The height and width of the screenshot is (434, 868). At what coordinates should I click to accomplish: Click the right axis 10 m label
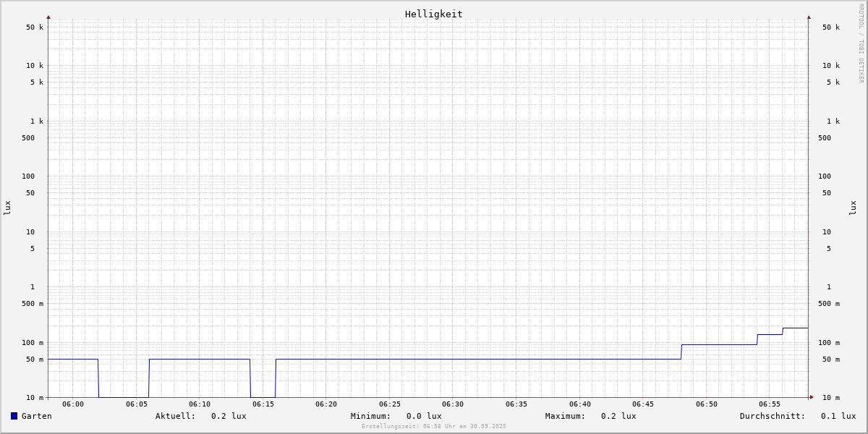[x=830, y=398]
